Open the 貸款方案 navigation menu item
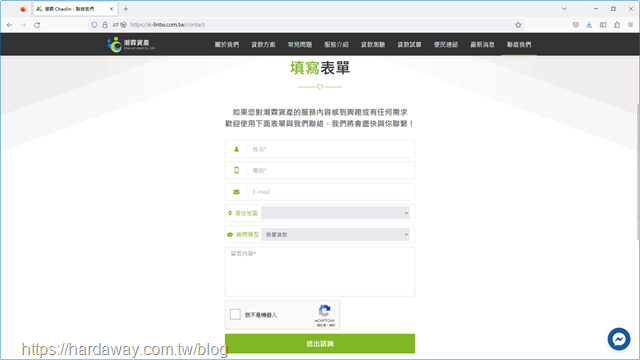Screen dimensions: 640x360 click(263, 44)
